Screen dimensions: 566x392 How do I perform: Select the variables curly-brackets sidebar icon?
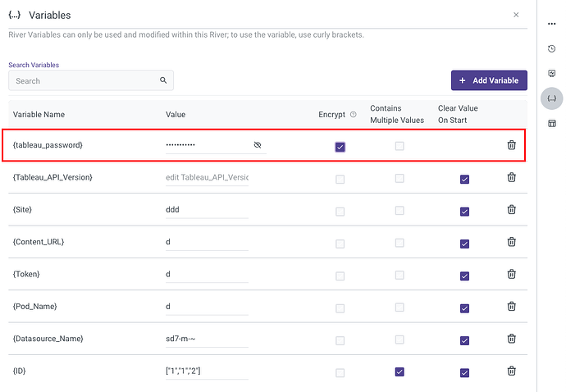coord(551,98)
